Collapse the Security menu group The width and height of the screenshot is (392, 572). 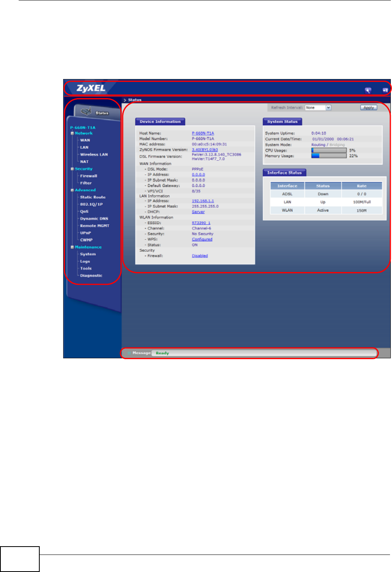pos(72,169)
